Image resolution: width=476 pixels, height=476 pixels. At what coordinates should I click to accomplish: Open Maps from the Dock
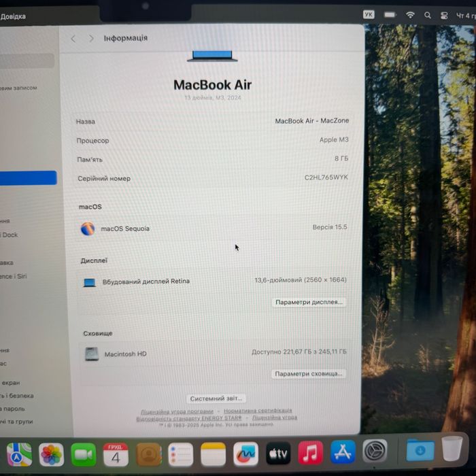click(19, 454)
